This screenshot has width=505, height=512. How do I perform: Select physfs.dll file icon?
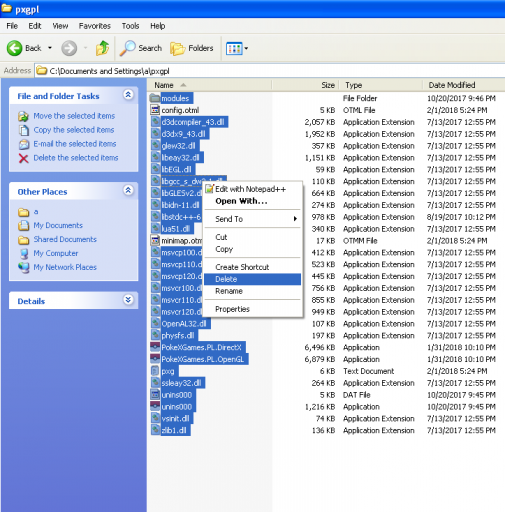point(155,335)
